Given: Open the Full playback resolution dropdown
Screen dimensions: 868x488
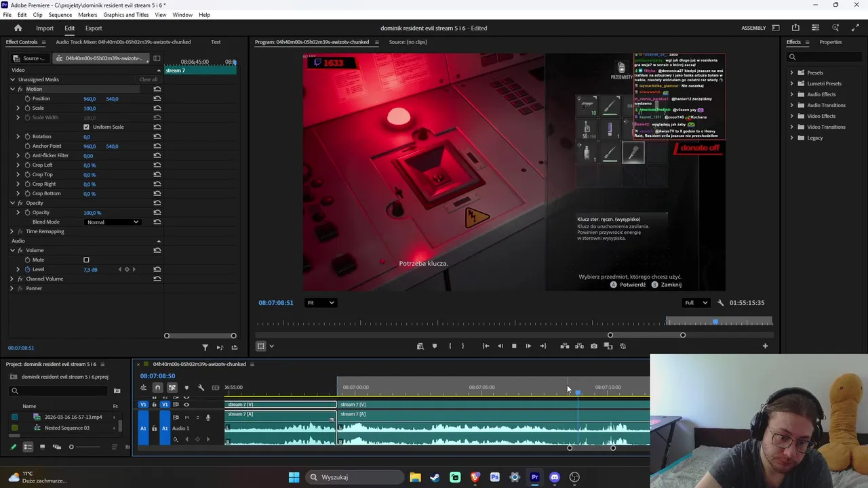Looking at the screenshot, I should [696, 303].
